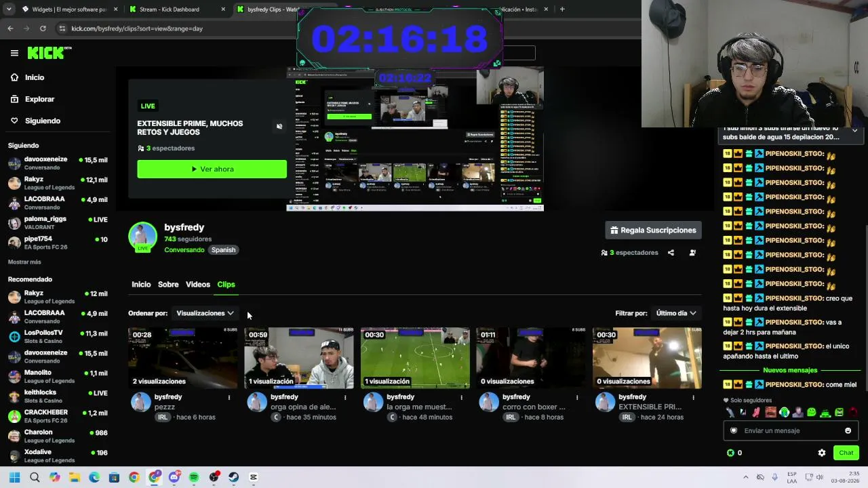
Task: Show hidden system tray icons
Action: point(746,477)
